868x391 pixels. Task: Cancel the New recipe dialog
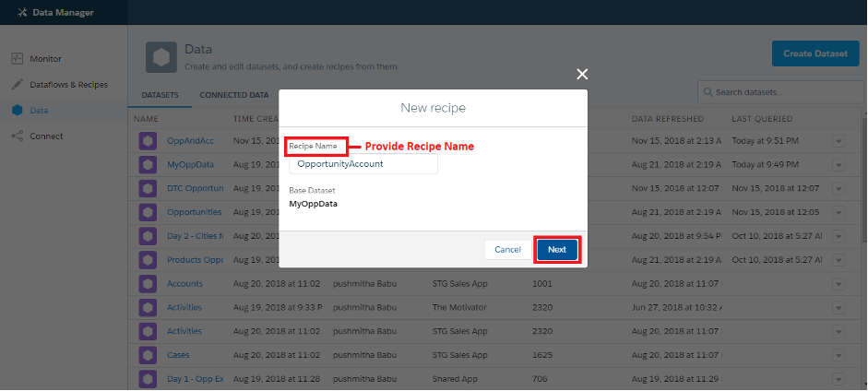pyautogui.click(x=507, y=249)
